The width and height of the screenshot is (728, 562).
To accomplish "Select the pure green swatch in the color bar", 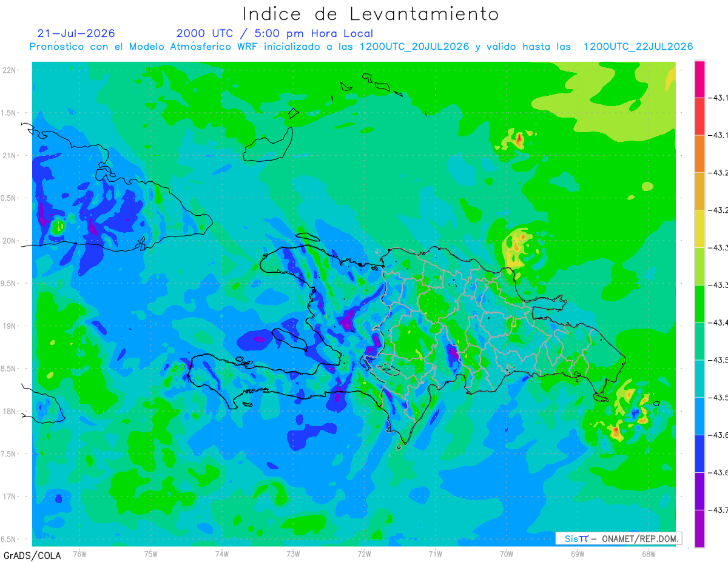I will (699, 304).
